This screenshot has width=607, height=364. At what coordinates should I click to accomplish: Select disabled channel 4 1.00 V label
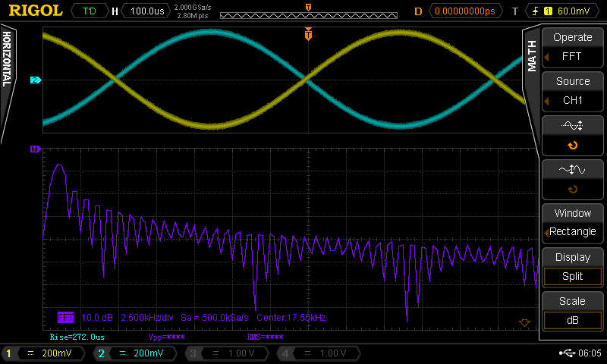pos(333,353)
